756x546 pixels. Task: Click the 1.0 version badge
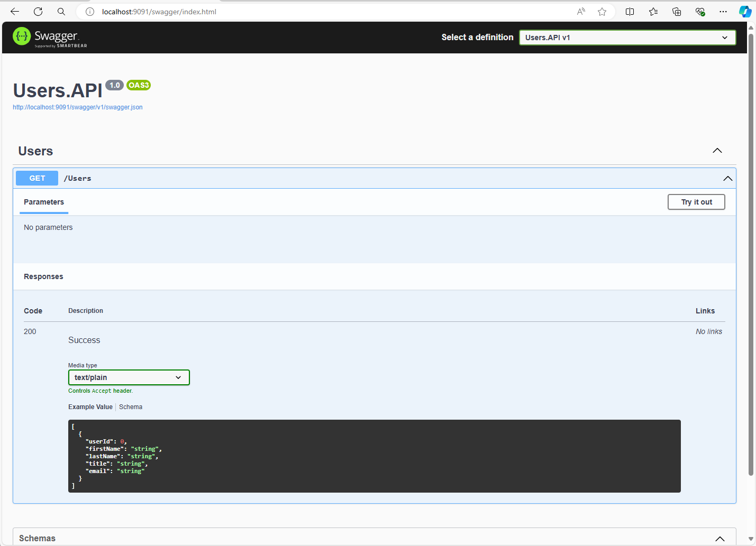point(114,85)
